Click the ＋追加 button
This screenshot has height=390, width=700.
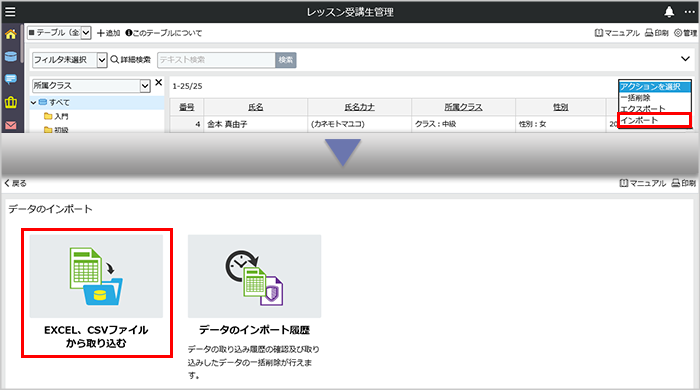(108, 33)
